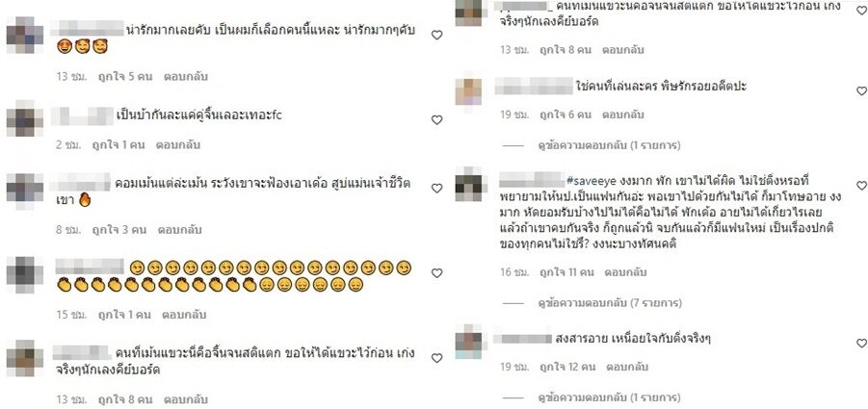Like the comment with the fire emoji
Screen dimensions: 868x409
(x=436, y=189)
